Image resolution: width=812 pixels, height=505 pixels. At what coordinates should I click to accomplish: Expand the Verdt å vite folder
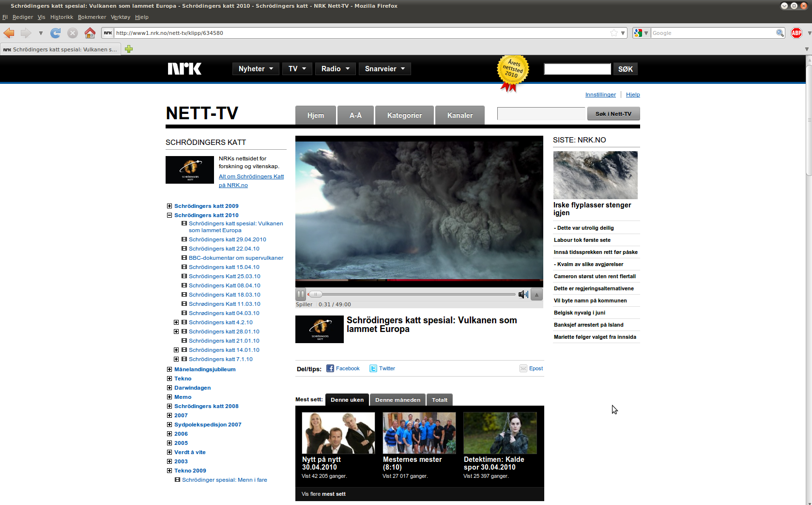[x=169, y=452]
